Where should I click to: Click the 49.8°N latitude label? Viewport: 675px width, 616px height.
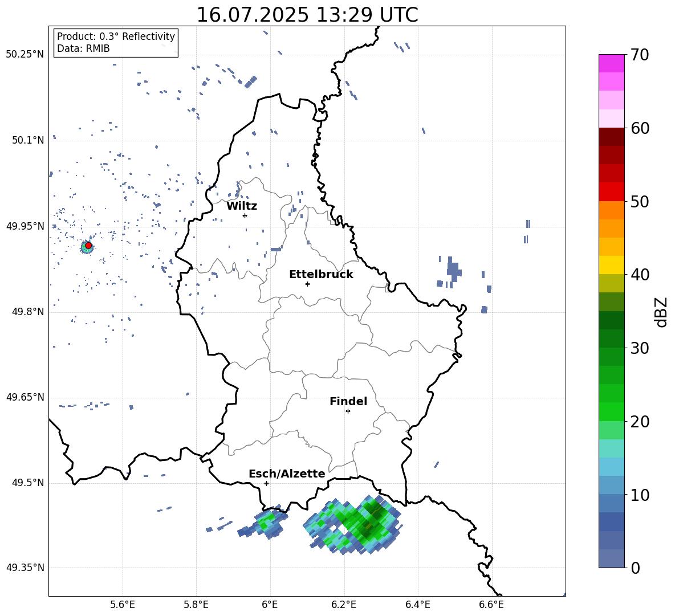click(28, 312)
